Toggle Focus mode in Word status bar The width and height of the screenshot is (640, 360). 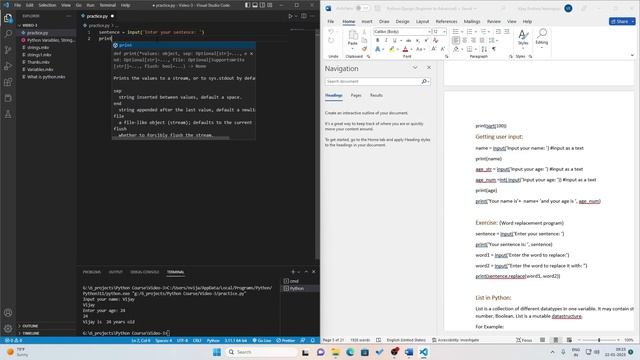pyautogui.click(x=524, y=340)
